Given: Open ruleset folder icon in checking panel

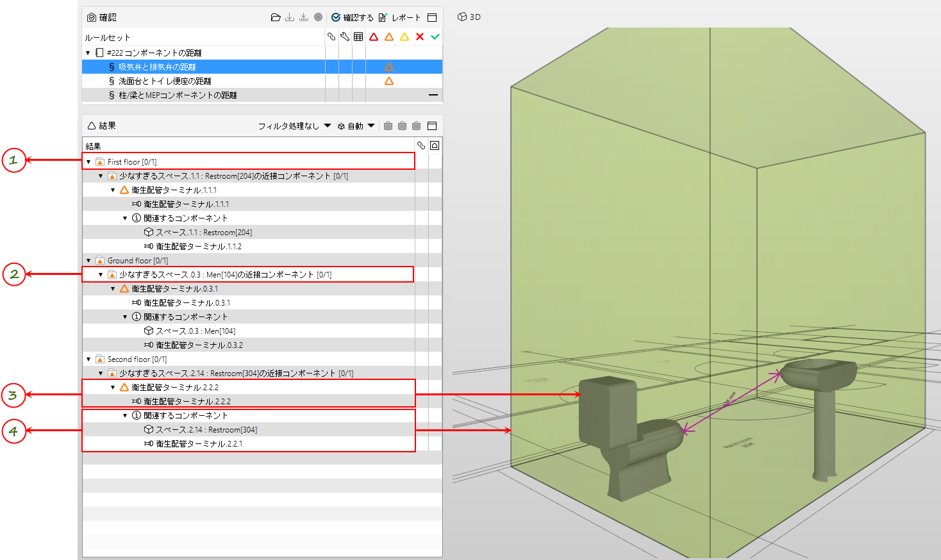Looking at the screenshot, I should (276, 17).
